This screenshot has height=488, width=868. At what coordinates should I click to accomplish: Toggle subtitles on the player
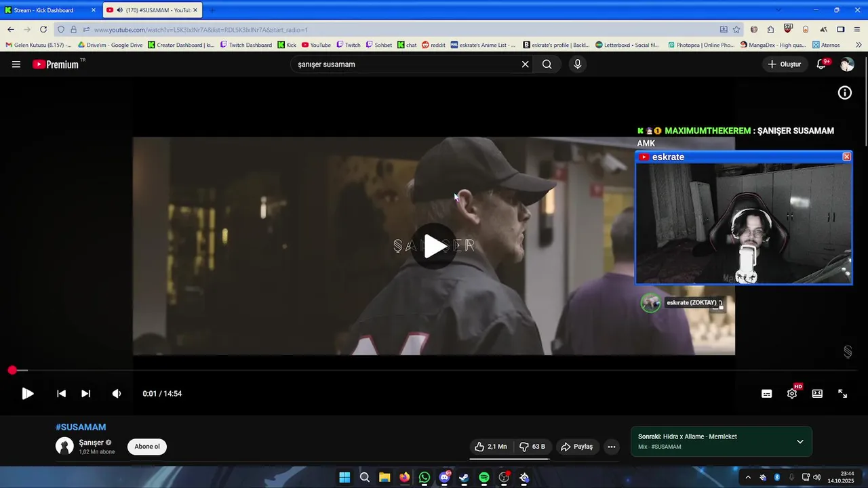tap(767, 394)
